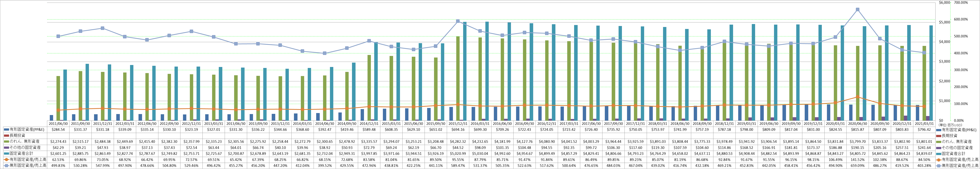This screenshot has height=169, width=980.
Task: Click the (単位:百万USD) unit label
Action: pyautogui.click(x=948, y=125)
